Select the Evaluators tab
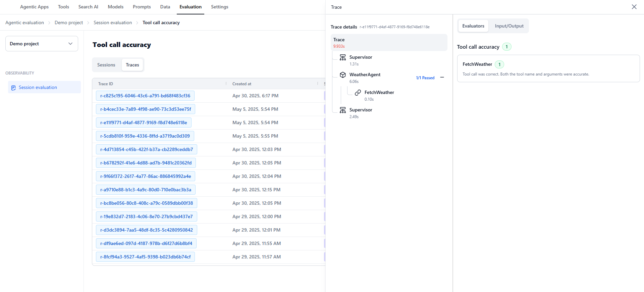Viewport: 644px width, 292px height. (473, 26)
